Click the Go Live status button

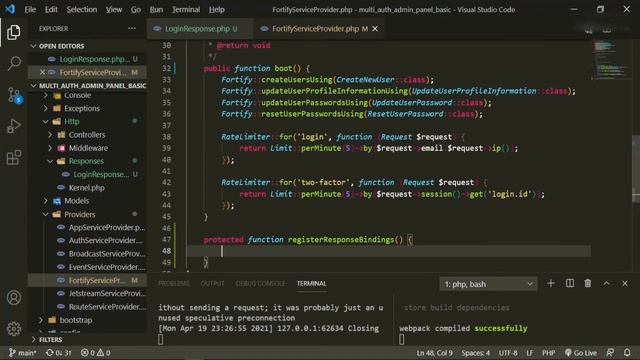point(580,353)
